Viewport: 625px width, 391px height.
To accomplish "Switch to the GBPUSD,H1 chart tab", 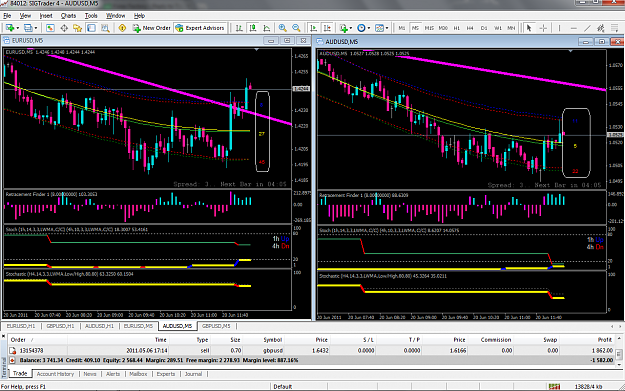I will (x=60, y=326).
